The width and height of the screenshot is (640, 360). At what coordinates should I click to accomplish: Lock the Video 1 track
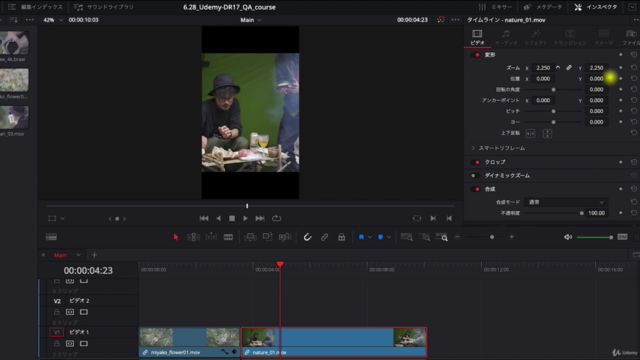coord(57,344)
